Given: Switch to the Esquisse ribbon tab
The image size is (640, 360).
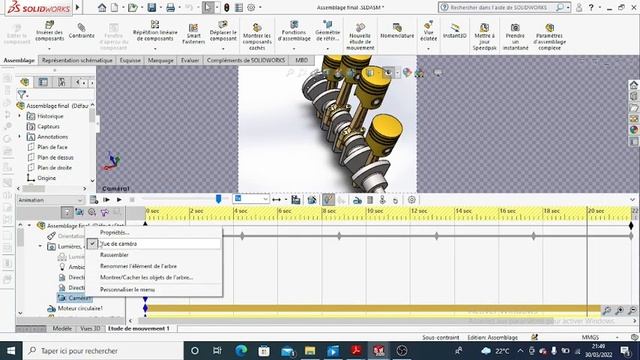Looking at the screenshot, I should [x=130, y=60].
